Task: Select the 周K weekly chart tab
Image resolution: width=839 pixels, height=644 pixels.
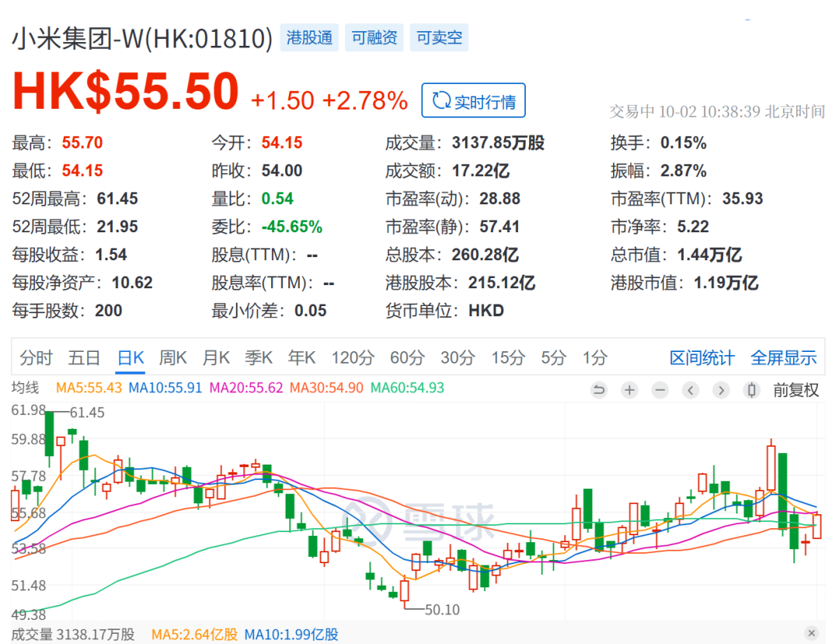Action: point(173,357)
